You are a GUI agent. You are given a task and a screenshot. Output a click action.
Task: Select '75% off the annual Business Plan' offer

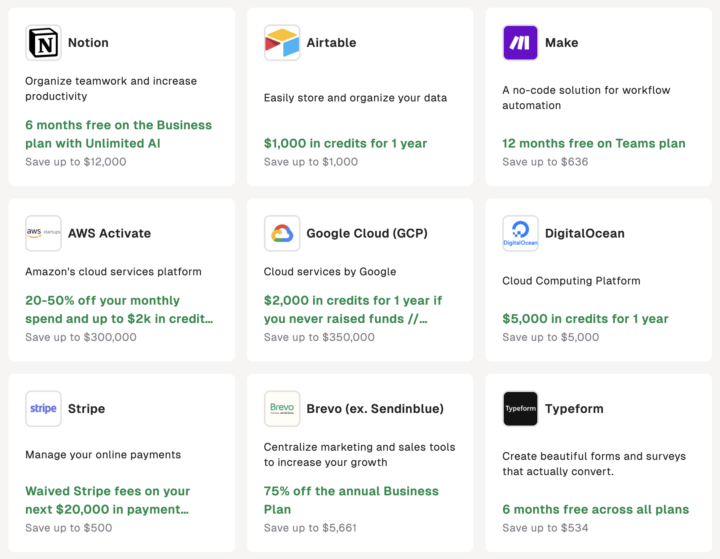pos(351,500)
